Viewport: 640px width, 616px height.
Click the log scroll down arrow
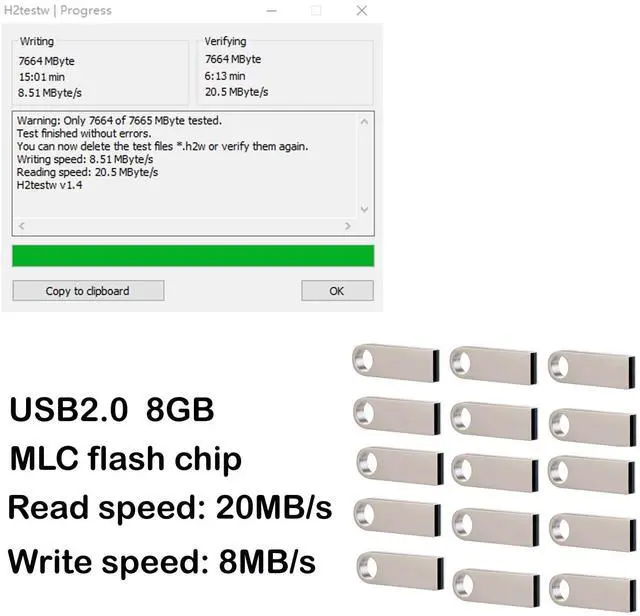click(x=364, y=209)
